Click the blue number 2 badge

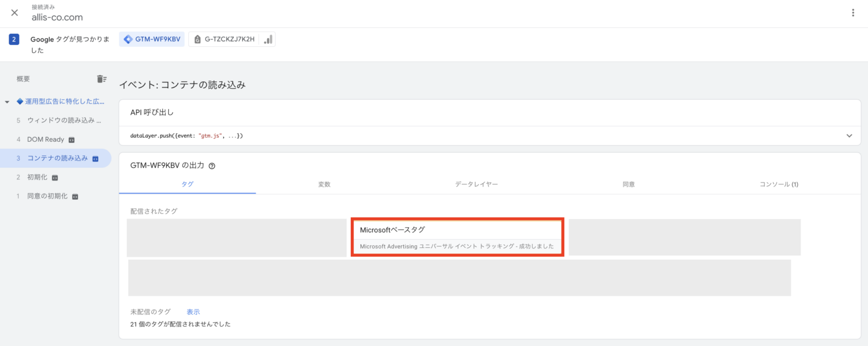pyautogui.click(x=14, y=39)
